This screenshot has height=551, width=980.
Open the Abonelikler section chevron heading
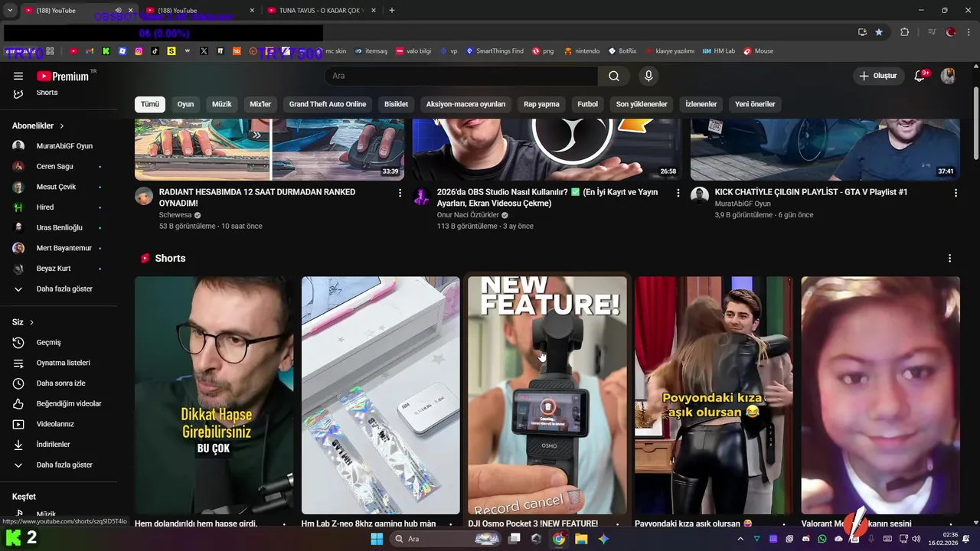point(38,126)
